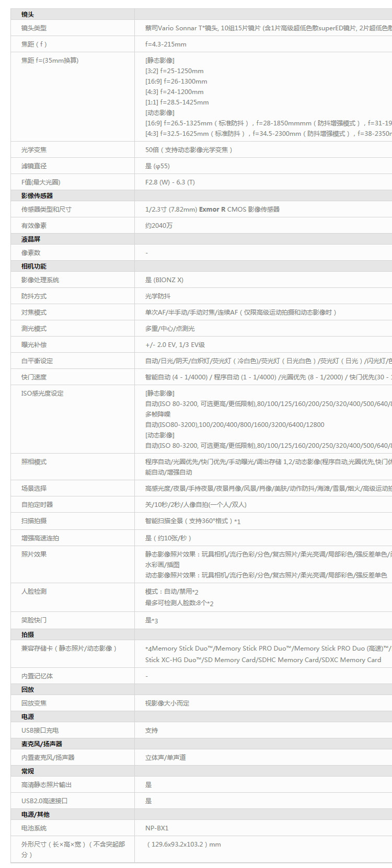Screen dimensions: 392x868
Task: Click the [1:1] f=28.5-1425mm line
Action: point(177,102)
